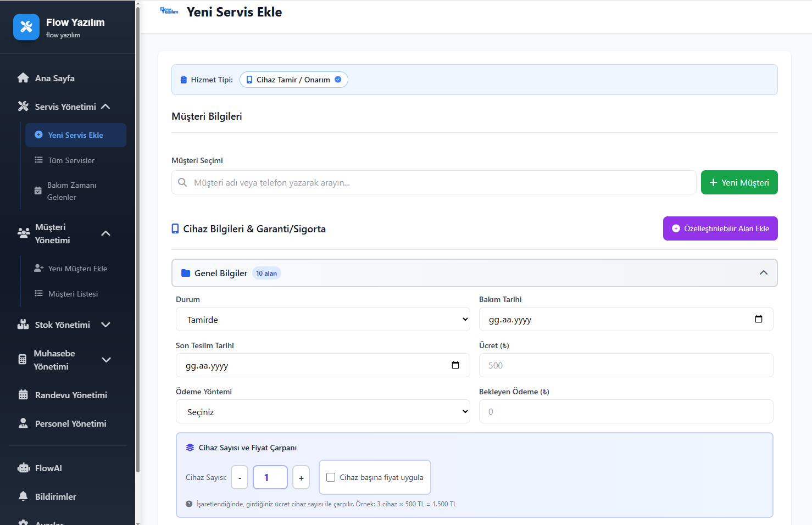The height and width of the screenshot is (525, 812).
Task: Select Yeni Müşteri Ekle menu item
Action: tap(77, 269)
